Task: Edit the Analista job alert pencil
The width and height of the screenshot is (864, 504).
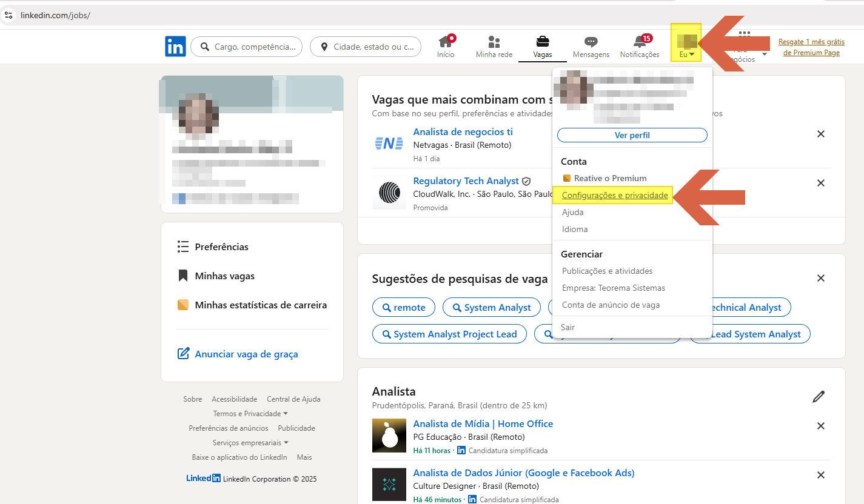Action: pyautogui.click(x=819, y=397)
